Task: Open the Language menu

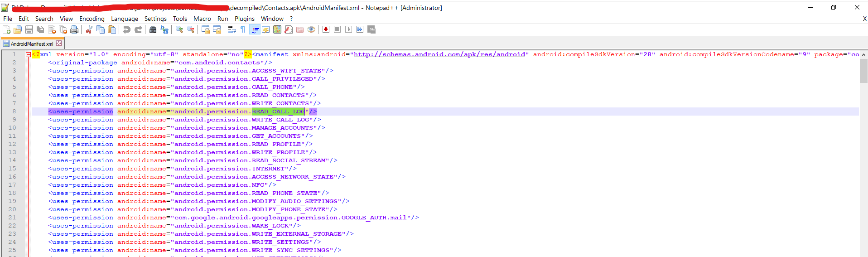Action: [x=124, y=19]
